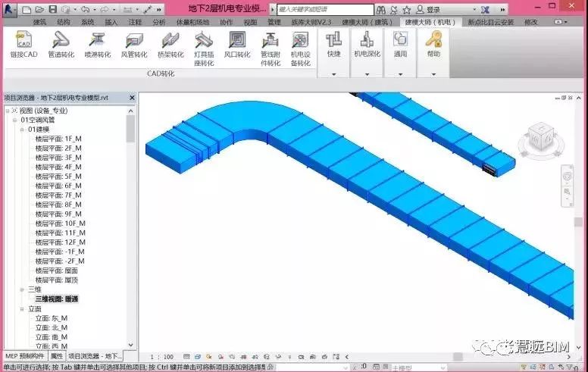Click the 风口转化 air terminal conversion icon
The width and height of the screenshot is (588, 372).
tap(237, 45)
